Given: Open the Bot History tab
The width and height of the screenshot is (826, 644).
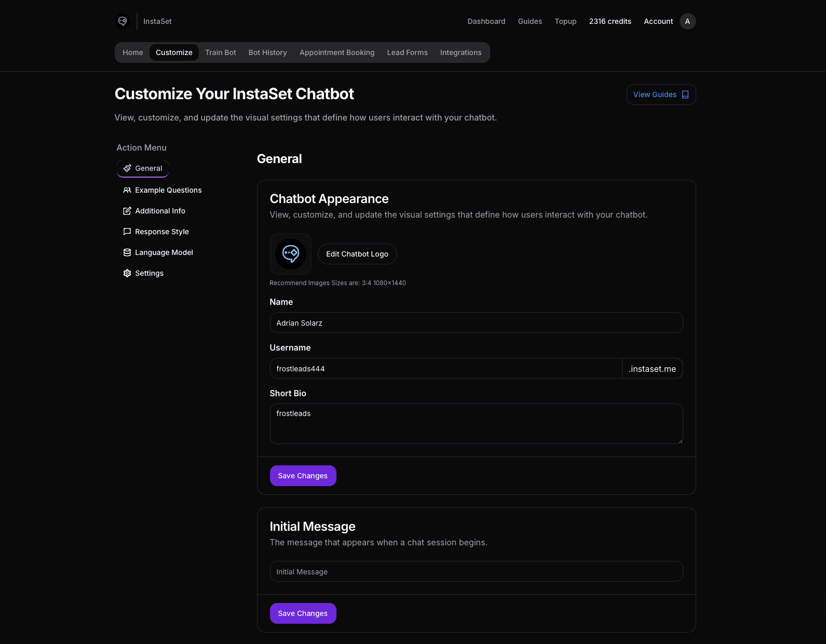Looking at the screenshot, I should point(268,52).
